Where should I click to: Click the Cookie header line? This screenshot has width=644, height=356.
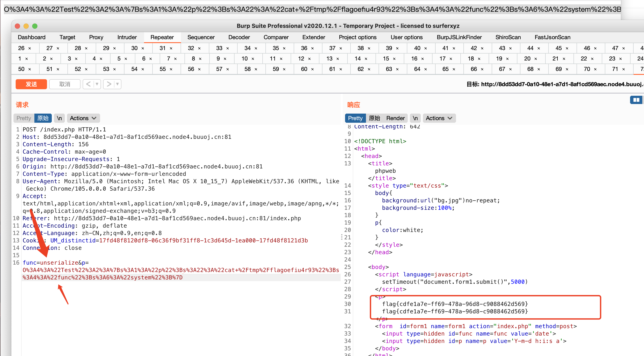[165, 240]
